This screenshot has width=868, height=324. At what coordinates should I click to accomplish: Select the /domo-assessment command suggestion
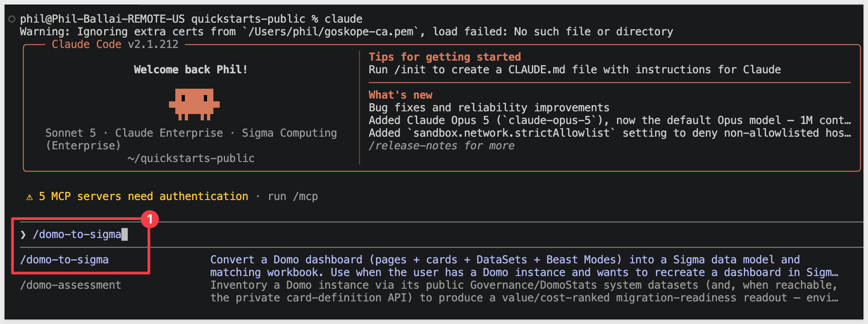click(71, 285)
